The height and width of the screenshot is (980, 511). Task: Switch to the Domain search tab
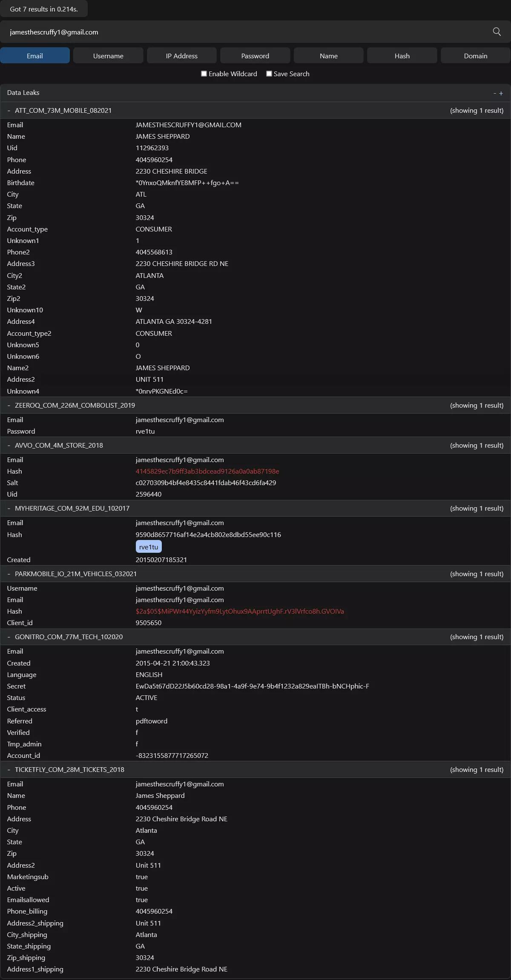point(476,56)
